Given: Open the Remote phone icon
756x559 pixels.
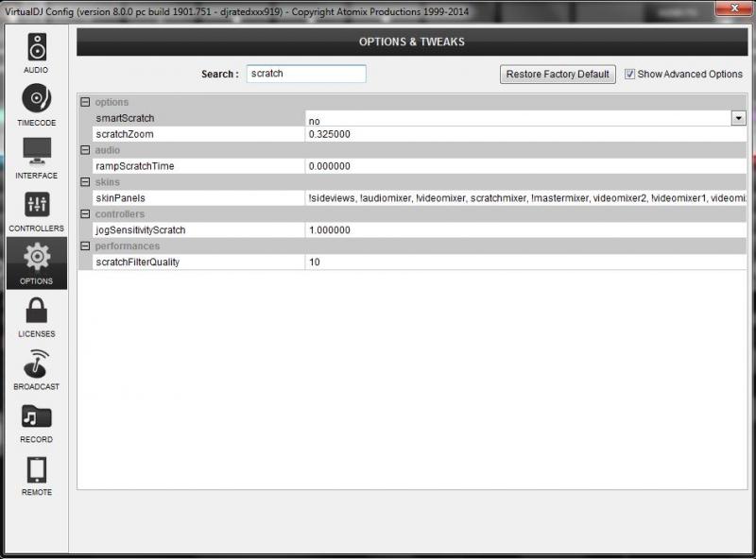Looking at the screenshot, I should [37, 469].
